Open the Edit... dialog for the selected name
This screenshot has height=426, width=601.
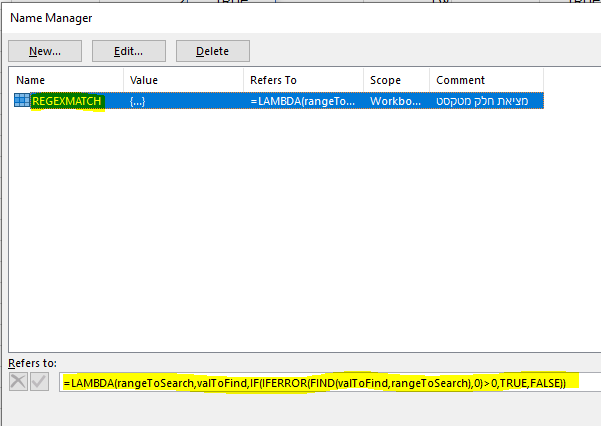(129, 51)
